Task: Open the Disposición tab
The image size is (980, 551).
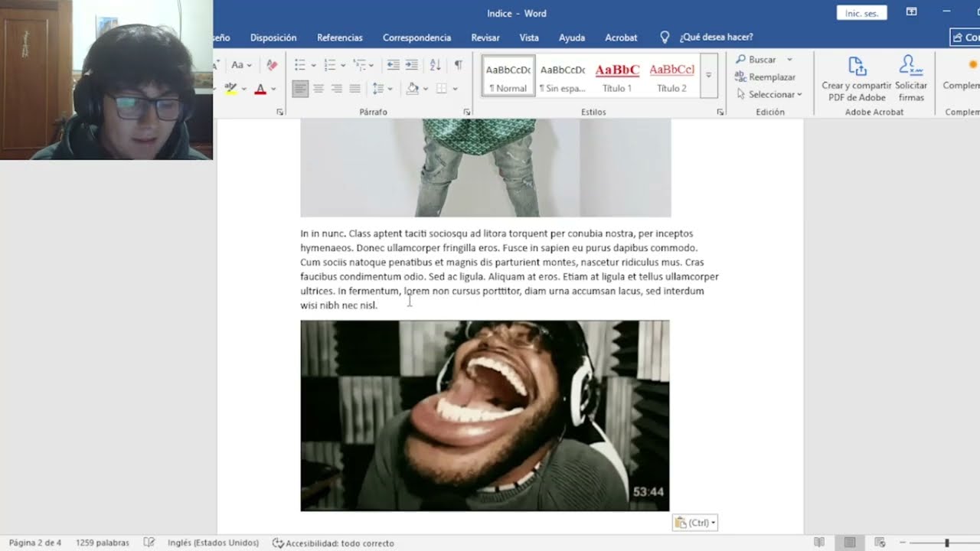Action: coord(273,37)
